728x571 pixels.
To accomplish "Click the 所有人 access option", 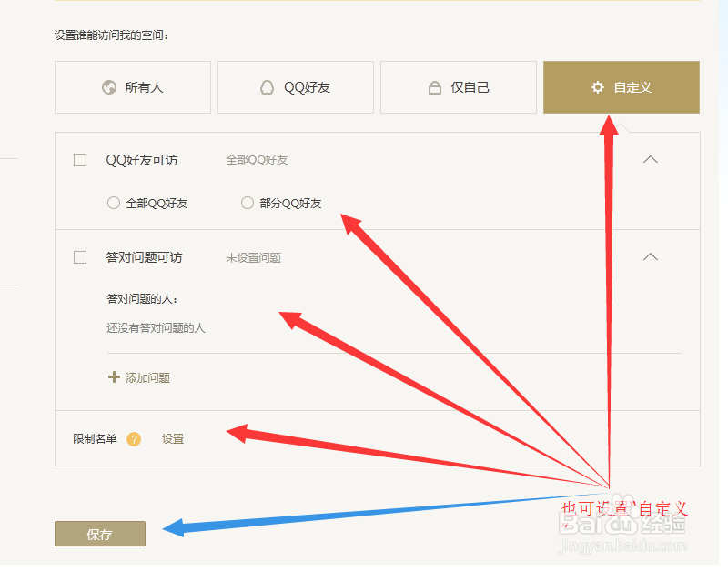I will point(132,87).
